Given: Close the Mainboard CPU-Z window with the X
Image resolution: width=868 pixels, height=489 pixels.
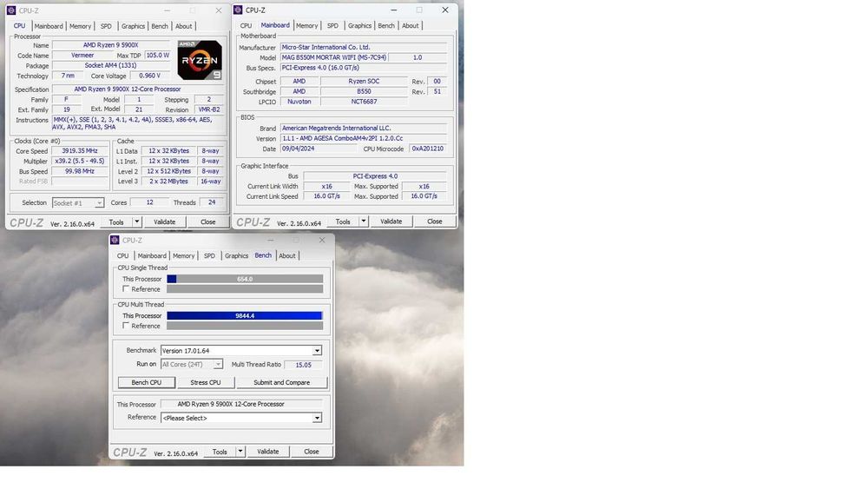Looking at the screenshot, I should click(445, 10).
